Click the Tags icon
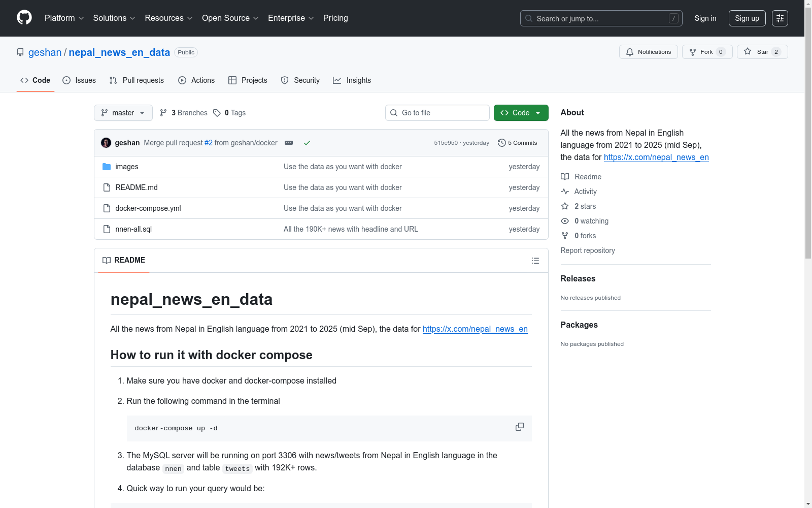 tap(217, 113)
